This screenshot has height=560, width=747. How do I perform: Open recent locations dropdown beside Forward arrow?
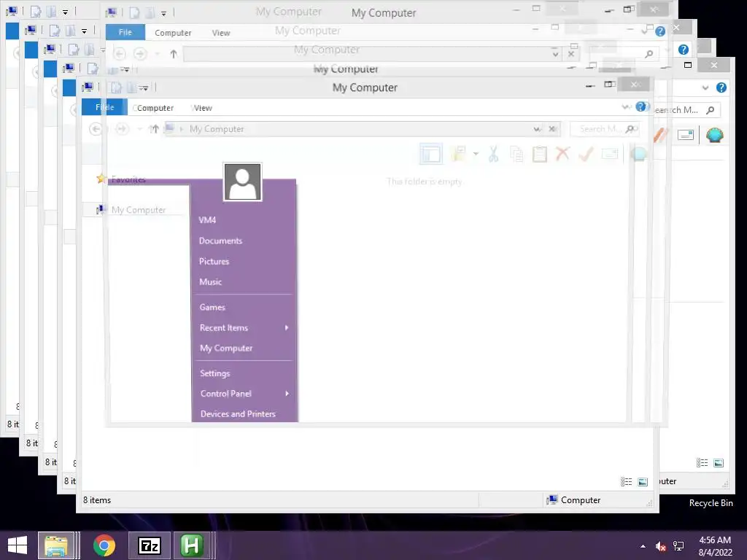pyautogui.click(x=139, y=129)
